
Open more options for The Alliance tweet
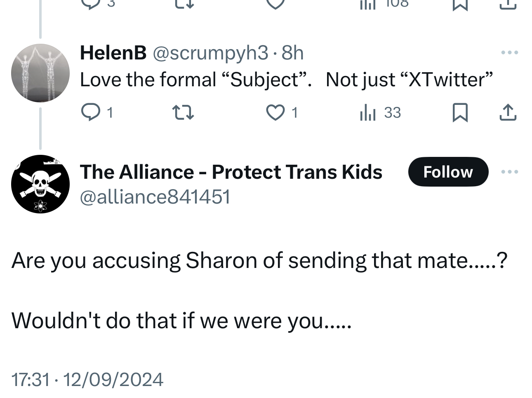pos(509,172)
